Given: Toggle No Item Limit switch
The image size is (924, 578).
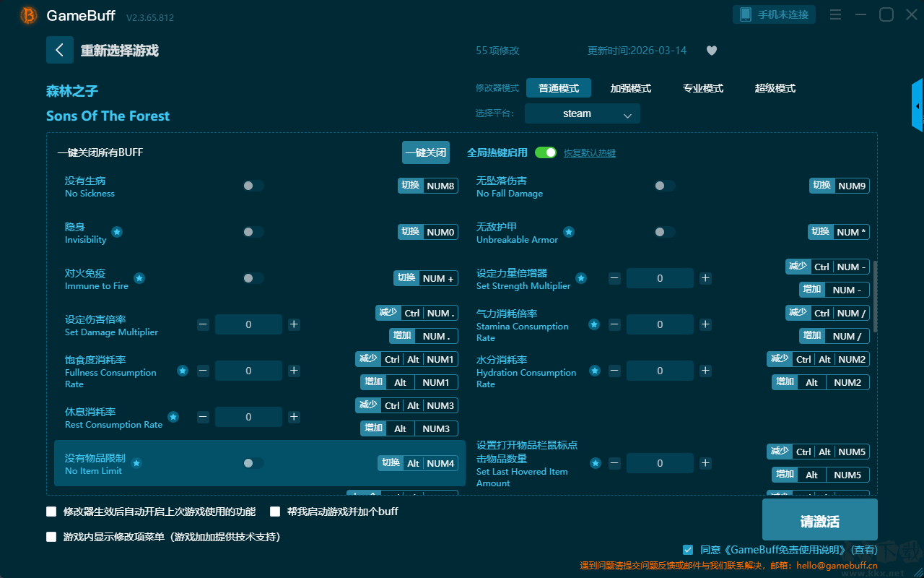Looking at the screenshot, I should 253,463.
